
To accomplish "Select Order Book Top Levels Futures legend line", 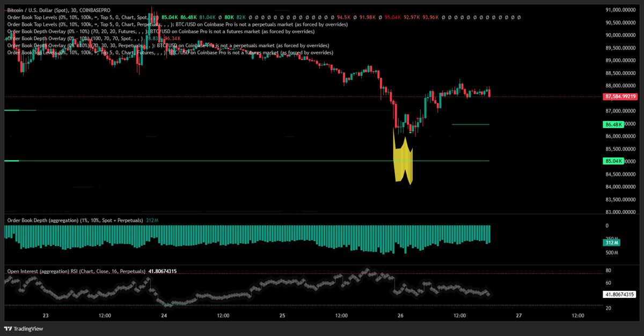I will tap(170, 53).
